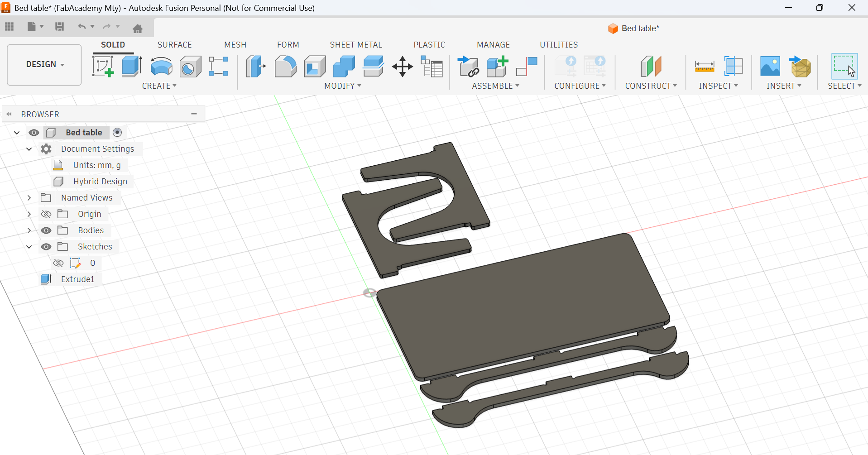Select the Extrude tool in toolbar
The height and width of the screenshot is (455, 868).
tap(132, 67)
